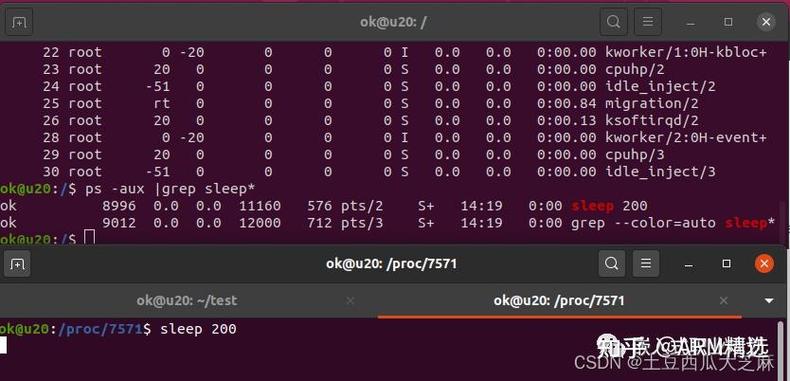Maximize the /proc/7571 terminal window
This screenshot has height=381, width=790.
click(x=726, y=264)
